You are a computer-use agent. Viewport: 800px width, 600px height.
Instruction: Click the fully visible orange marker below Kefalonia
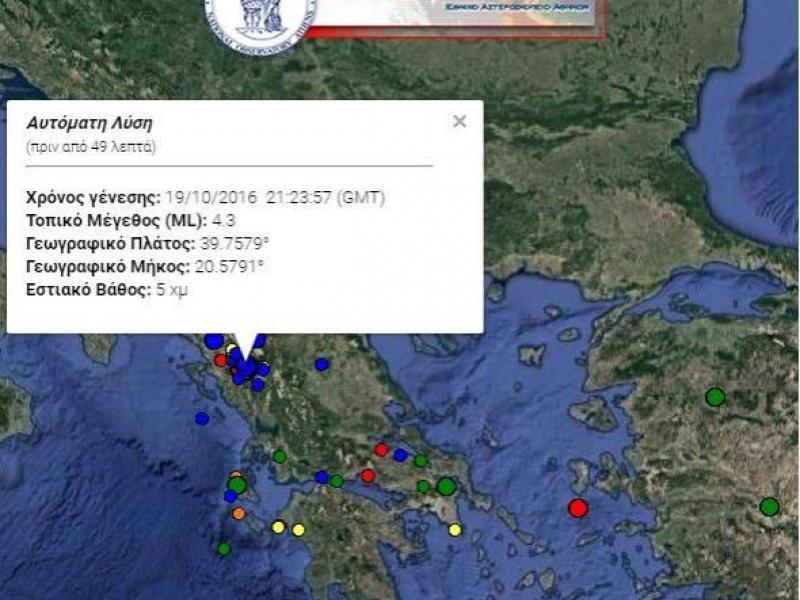click(238, 514)
